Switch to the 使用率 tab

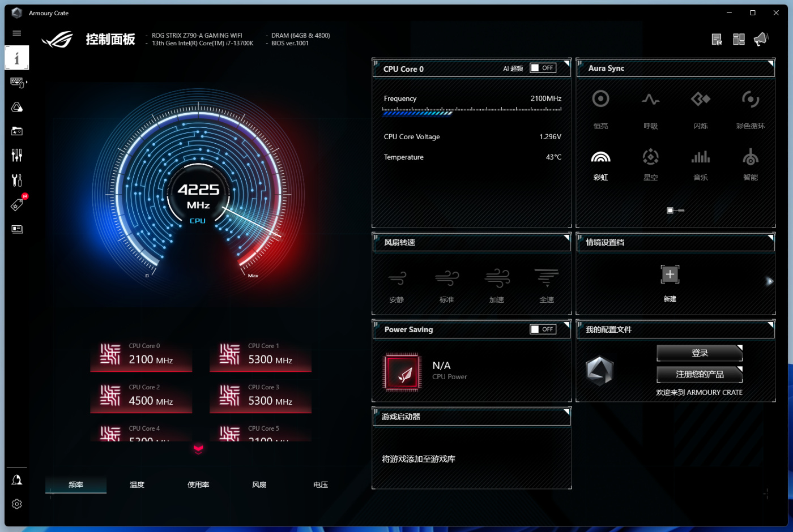(198, 484)
